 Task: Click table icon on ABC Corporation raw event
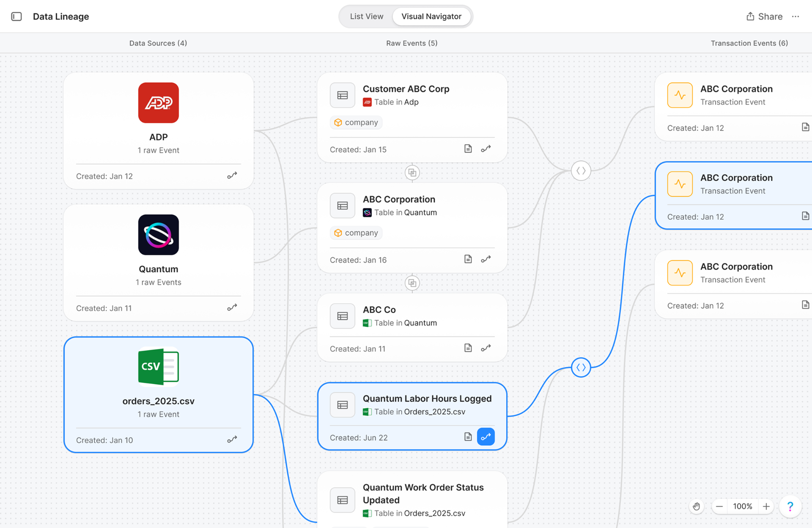(x=343, y=206)
